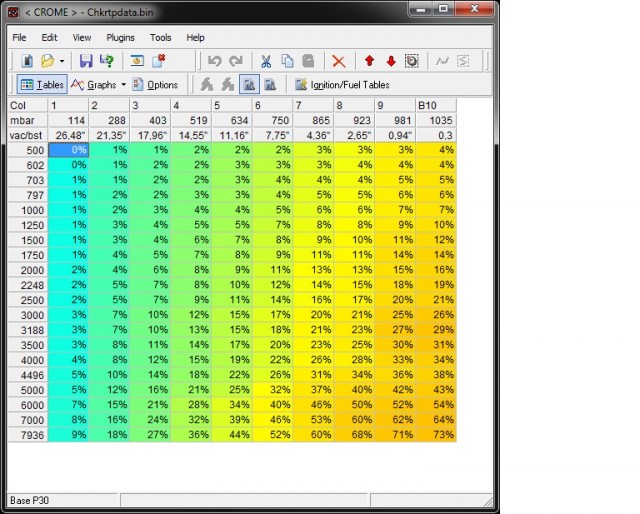Click the close file icon with red X

[158, 61]
